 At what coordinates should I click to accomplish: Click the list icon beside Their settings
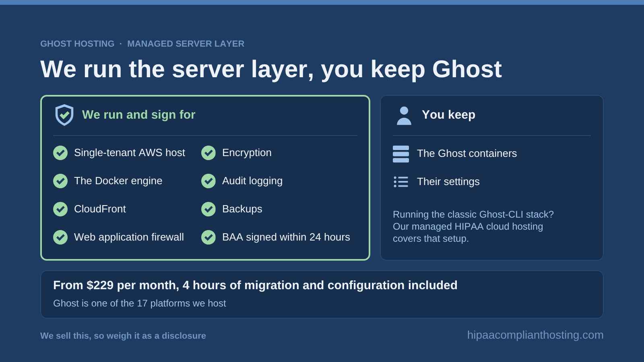click(x=401, y=182)
